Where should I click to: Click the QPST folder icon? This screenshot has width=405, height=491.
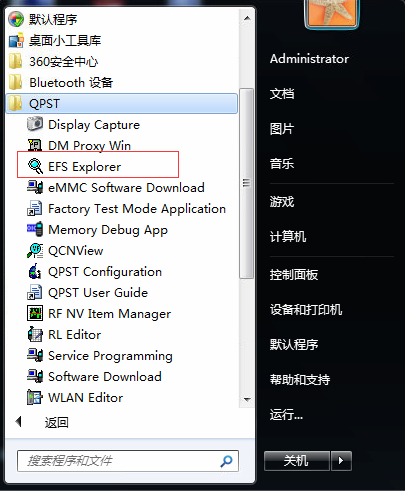(x=16, y=103)
